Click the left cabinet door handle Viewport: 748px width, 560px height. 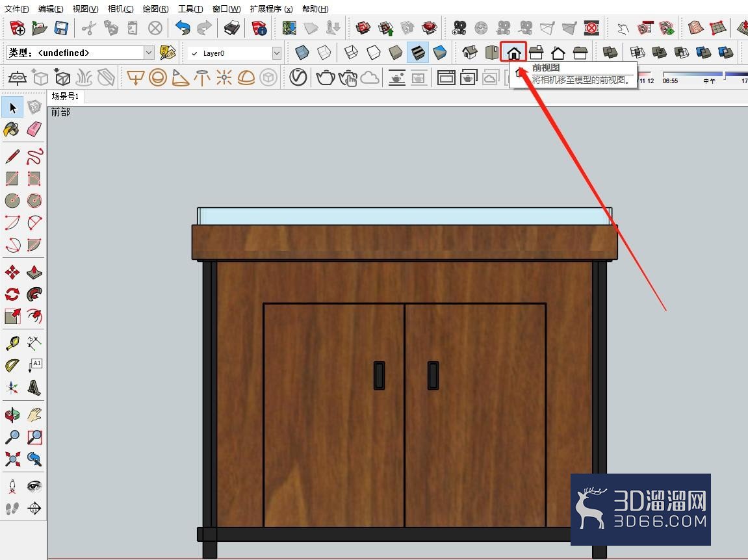pos(379,375)
